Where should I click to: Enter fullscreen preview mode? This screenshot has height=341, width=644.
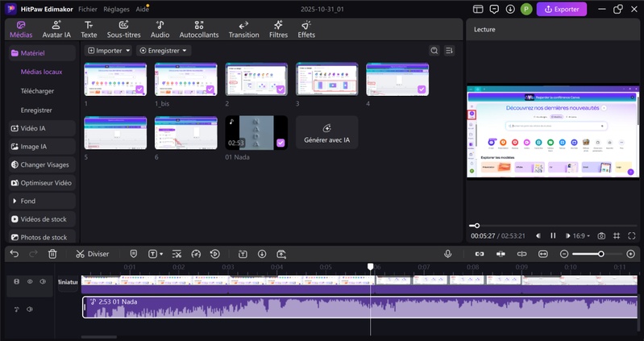pos(632,236)
